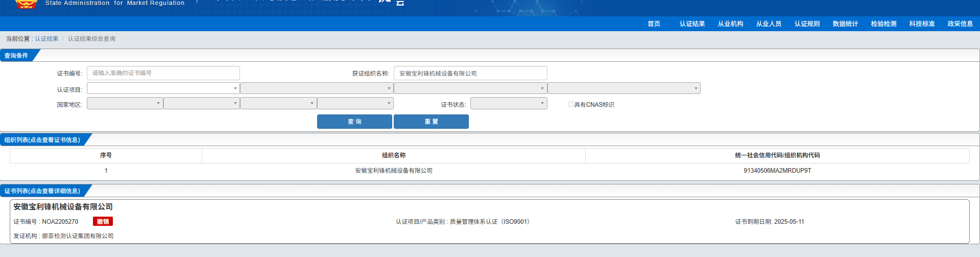Expand the fourth 国家地区 dropdown

[355, 103]
